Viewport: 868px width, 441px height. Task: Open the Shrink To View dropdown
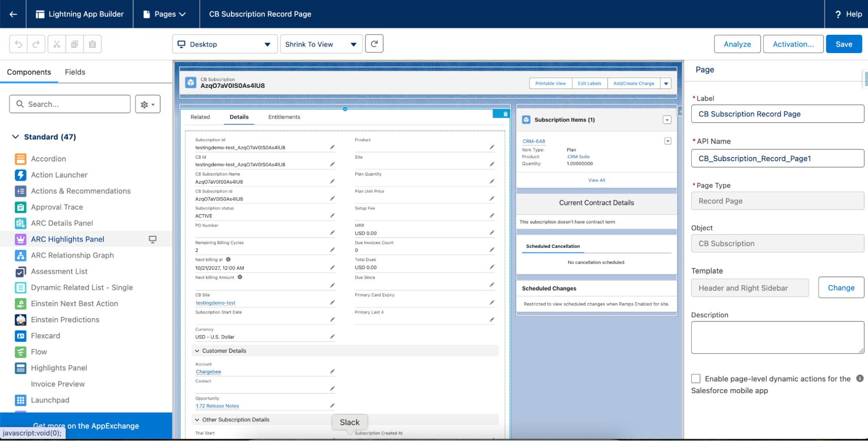tap(321, 44)
